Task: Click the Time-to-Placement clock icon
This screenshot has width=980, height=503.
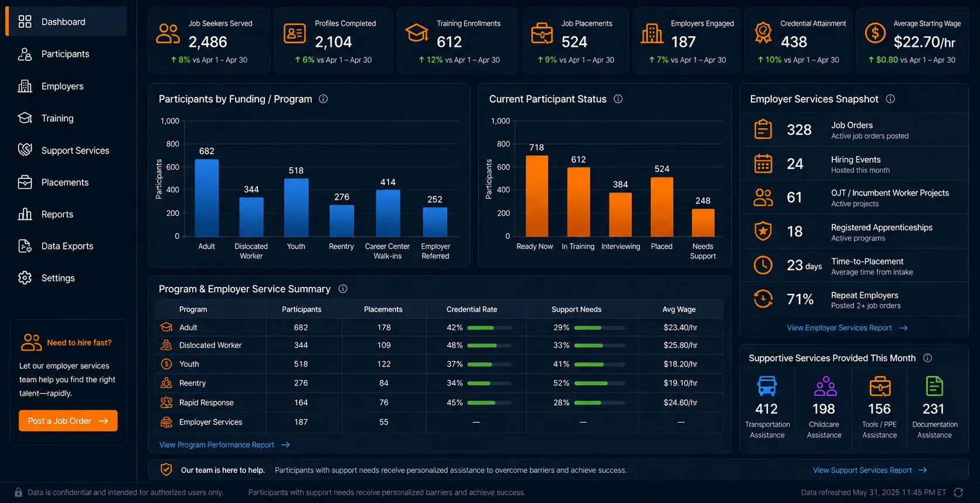Action: tap(763, 265)
